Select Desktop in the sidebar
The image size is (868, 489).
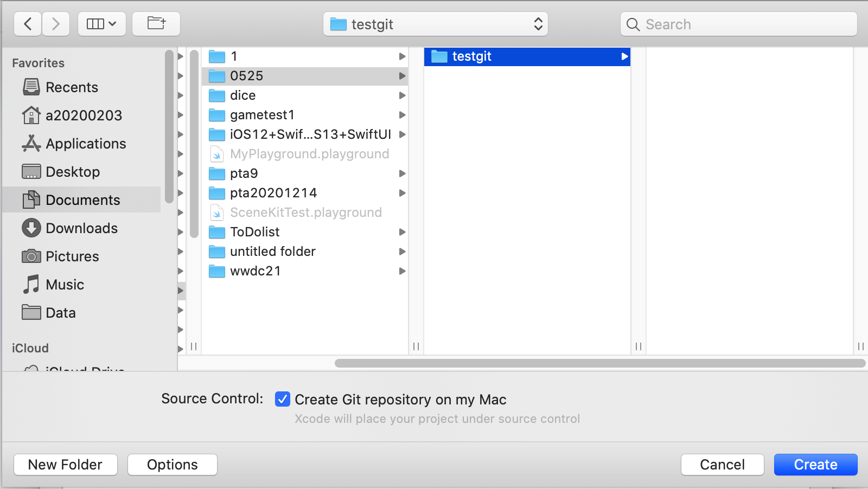point(81,172)
